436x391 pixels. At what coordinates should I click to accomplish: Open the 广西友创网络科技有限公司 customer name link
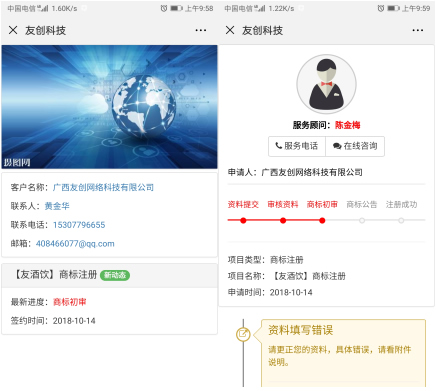point(103,187)
